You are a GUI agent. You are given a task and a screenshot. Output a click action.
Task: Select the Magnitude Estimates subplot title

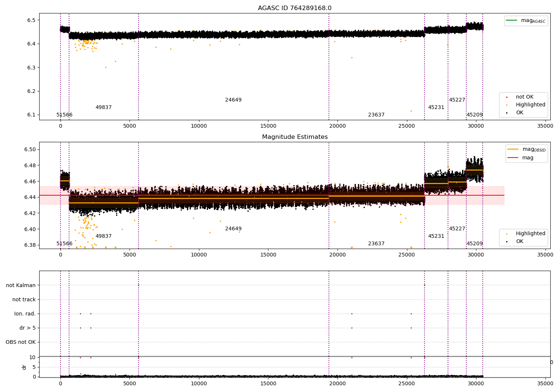[x=295, y=137]
